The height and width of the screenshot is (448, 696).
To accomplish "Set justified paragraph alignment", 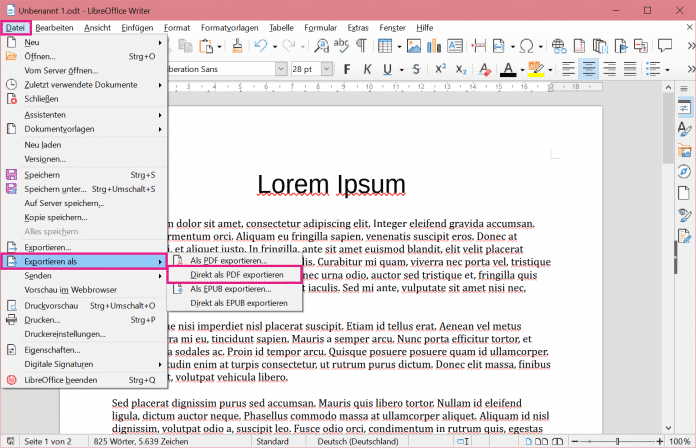I will tap(630, 69).
